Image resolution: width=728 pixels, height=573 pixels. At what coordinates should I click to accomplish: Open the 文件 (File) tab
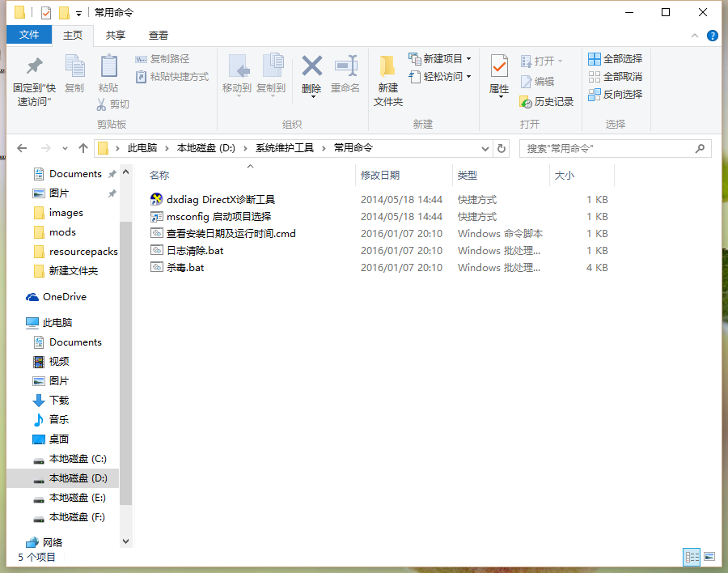[29, 35]
